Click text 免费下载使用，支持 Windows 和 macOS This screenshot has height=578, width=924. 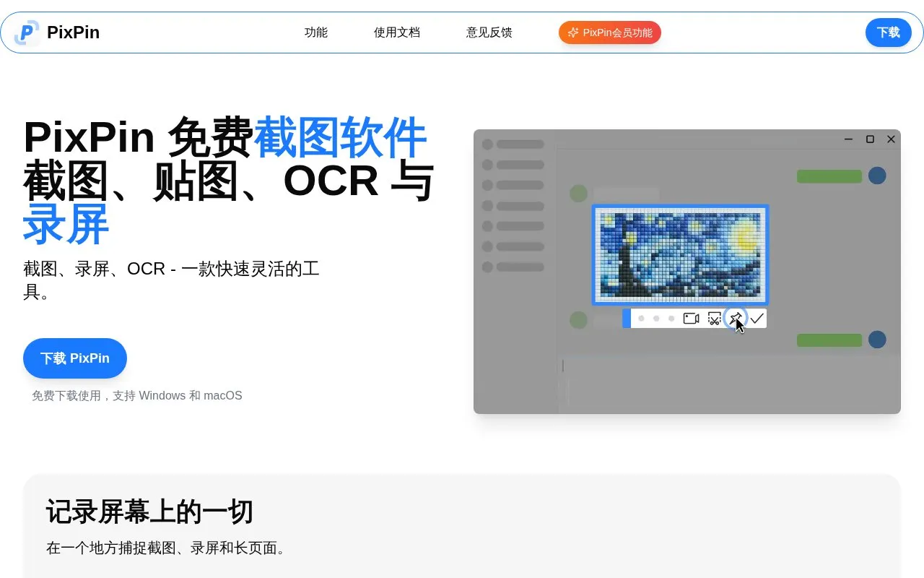137,396
